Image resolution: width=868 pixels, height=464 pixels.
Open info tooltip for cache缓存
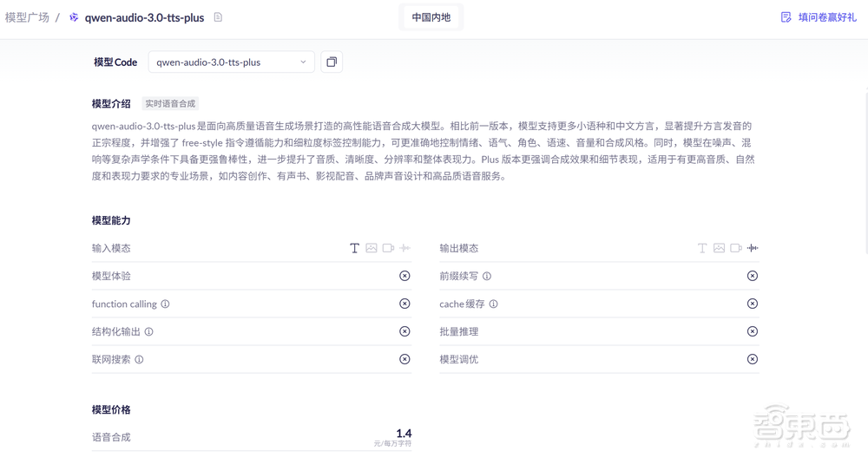[x=493, y=304]
